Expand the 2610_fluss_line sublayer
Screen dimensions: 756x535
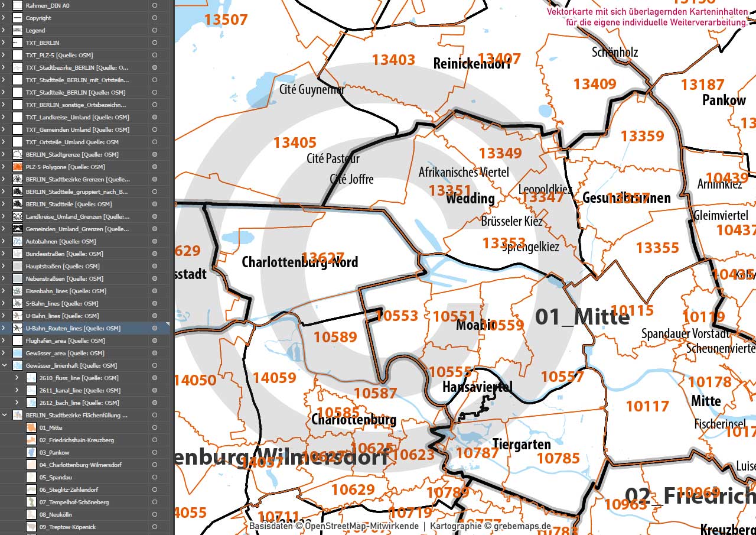click(x=17, y=378)
